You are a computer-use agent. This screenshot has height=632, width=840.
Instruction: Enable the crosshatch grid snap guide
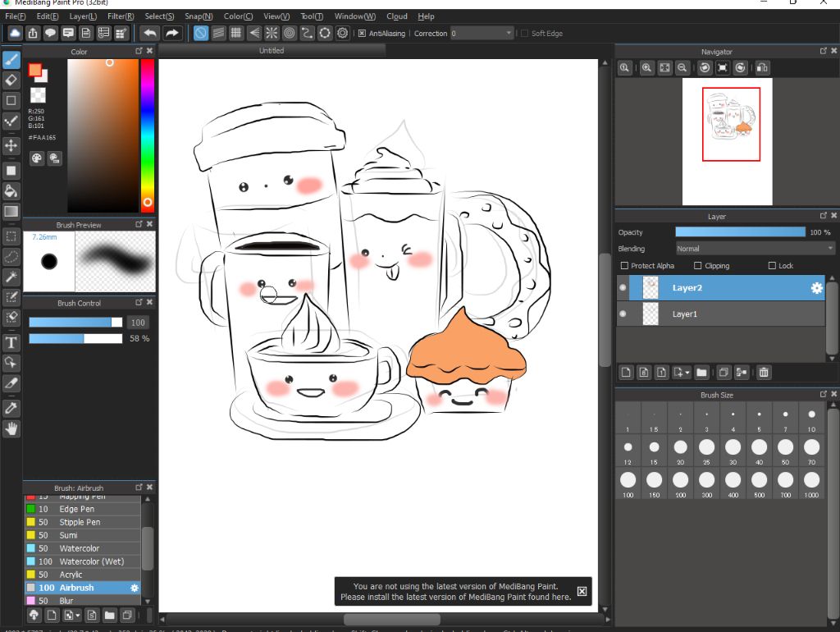click(x=236, y=33)
